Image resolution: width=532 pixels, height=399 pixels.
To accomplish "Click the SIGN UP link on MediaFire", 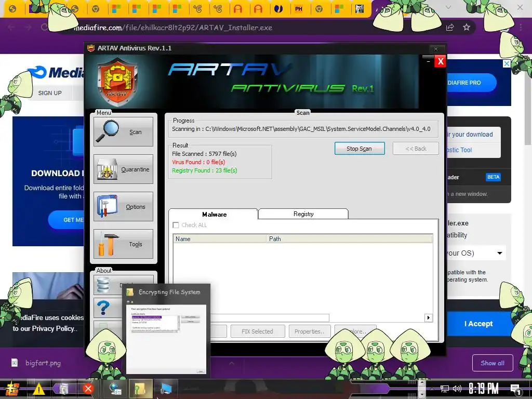I will [50, 93].
